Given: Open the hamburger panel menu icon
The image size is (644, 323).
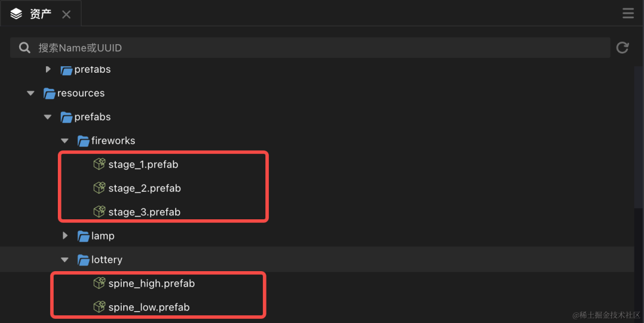Looking at the screenshot, I should 628,13.
